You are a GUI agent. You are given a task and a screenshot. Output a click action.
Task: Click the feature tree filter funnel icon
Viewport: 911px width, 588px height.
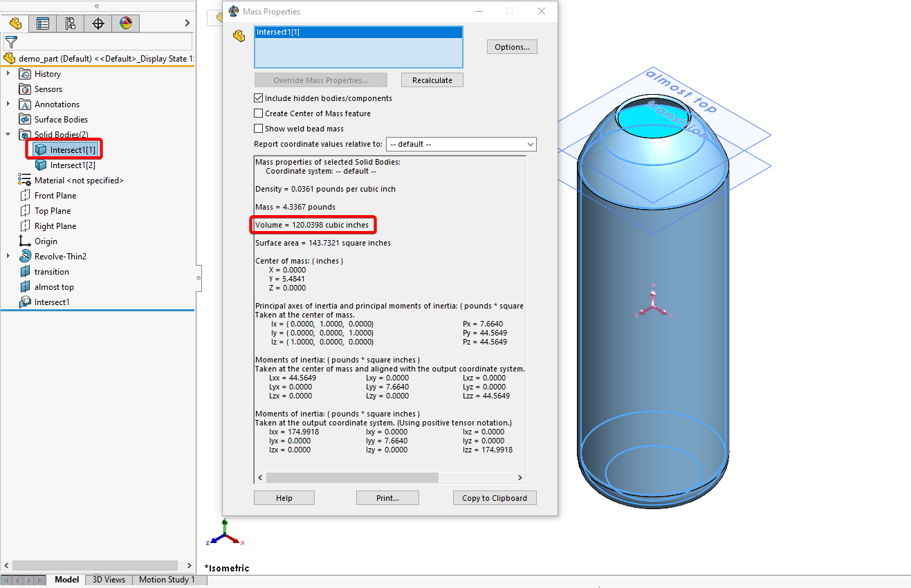pyautogui.click(x=10, y=42)
